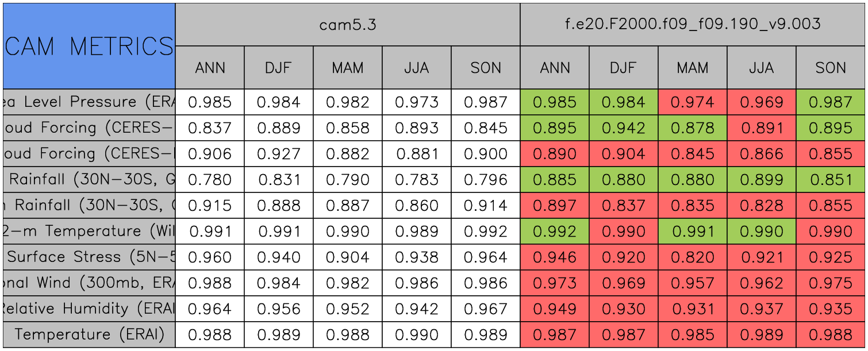Click the SON header under f.e20.F2000
Image resolution: width=868 pixels, height=351 pixels.
pyautogui.click(x=831, y=68)
